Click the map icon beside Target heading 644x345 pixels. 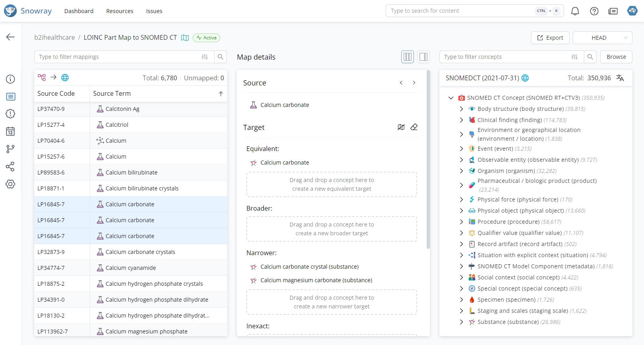tap(401, 127)
